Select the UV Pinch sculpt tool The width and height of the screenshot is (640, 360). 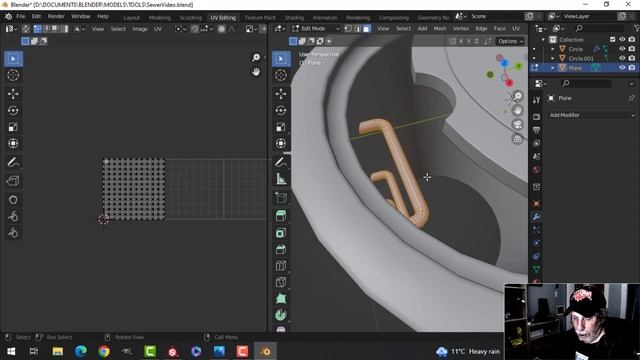pyautogui.click(x=13, y=233)
